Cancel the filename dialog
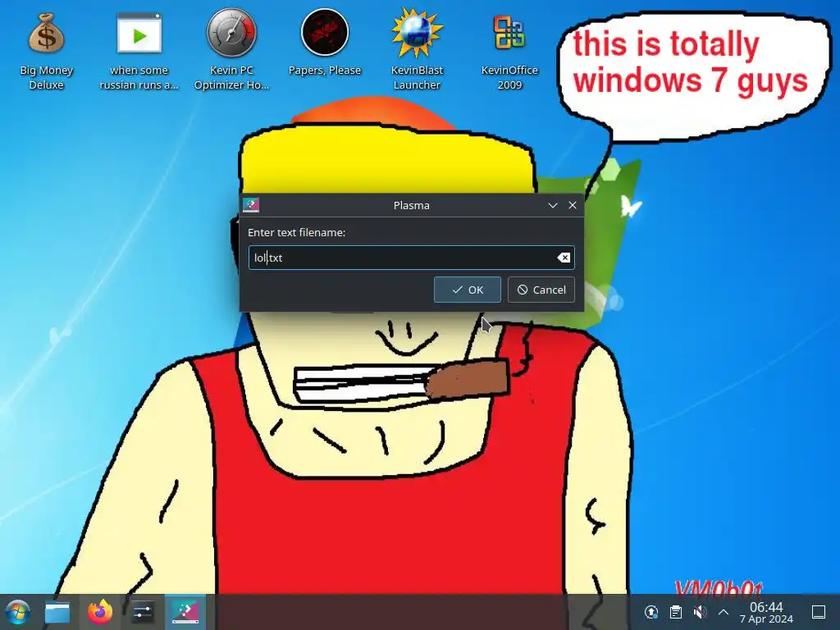Screen dimensions: 840x630 [x=541, y=290]
